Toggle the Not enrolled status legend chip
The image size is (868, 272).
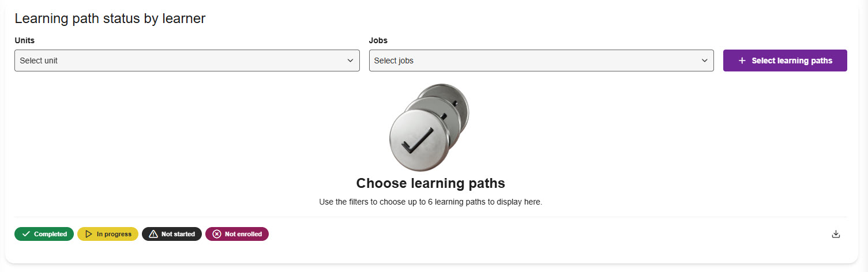[237, 234]
